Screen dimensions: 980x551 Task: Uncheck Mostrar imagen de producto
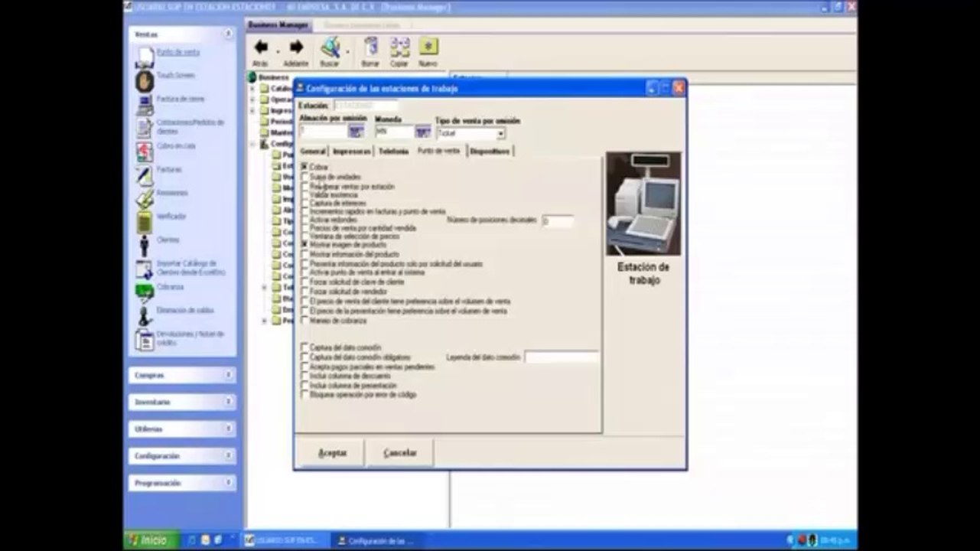point(305,245)
